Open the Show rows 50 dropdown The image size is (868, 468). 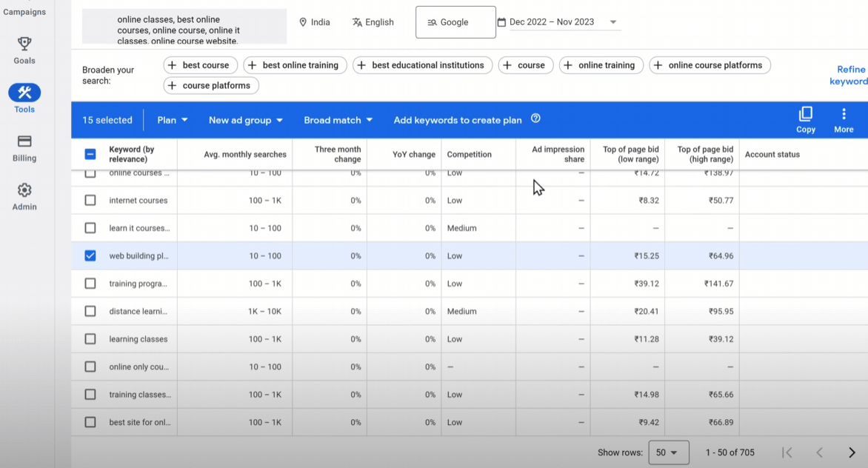(668, 452)
